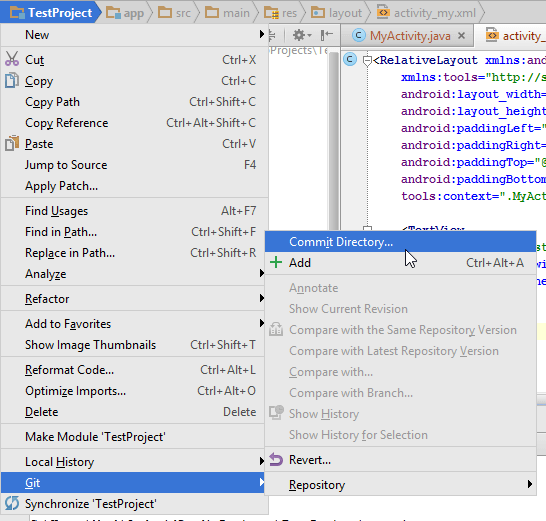Click the Cut scissors icon
The image size is (546, 521).
(12, 59)
